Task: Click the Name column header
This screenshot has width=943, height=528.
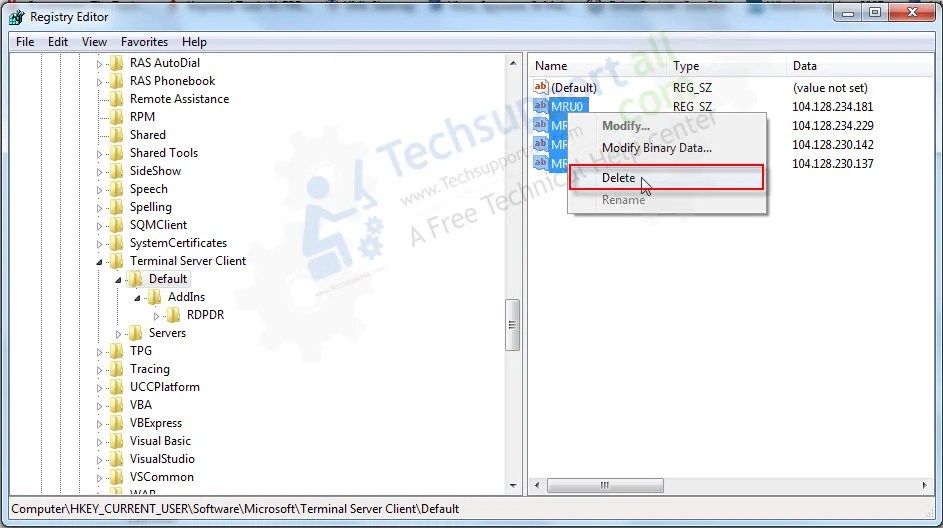Action: 597,66
